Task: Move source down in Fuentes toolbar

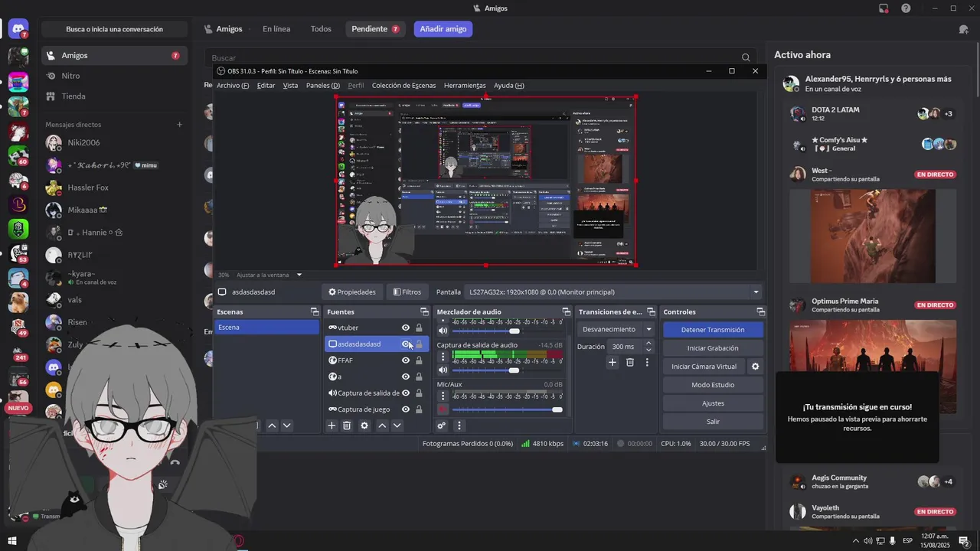Action: tap(397, 425)
